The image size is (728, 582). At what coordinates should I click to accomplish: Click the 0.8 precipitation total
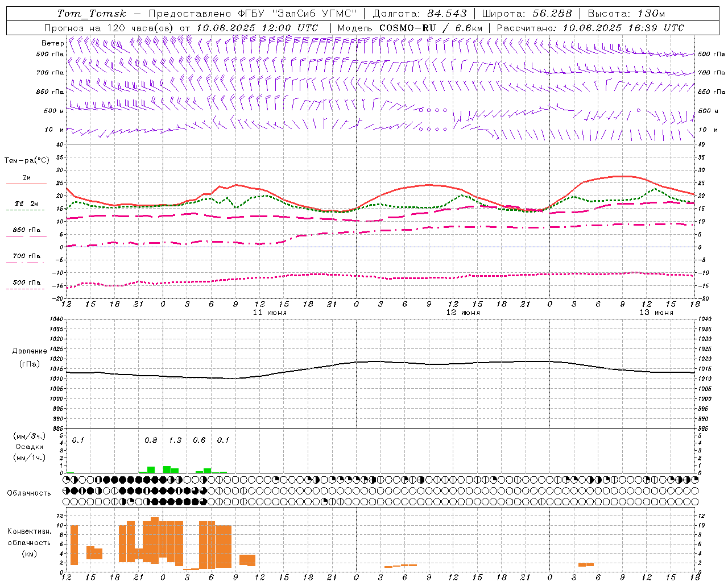(x=151, y=440)
